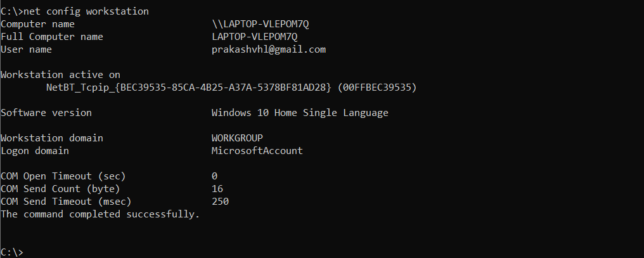Click the (00FFBEC39535) MAC value
The width and height of the screenshot is (644, 258).
point(377,87)
